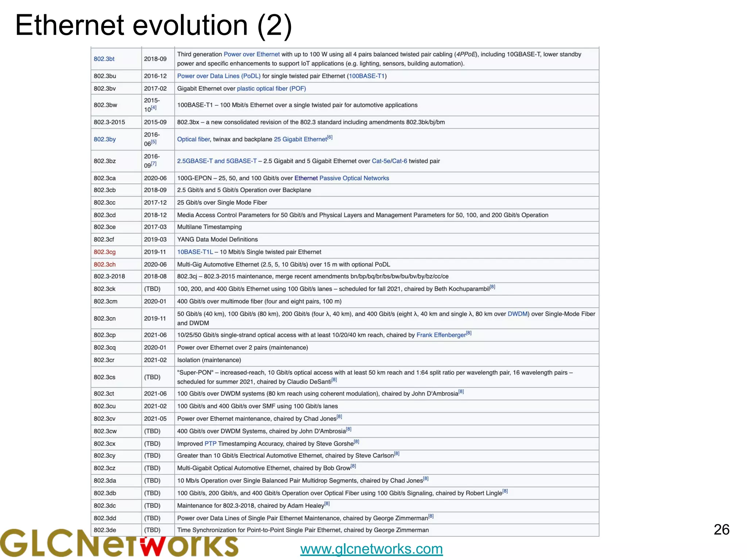Follow the DWDM link in 802.3cn row

click(x=517, y=314)
